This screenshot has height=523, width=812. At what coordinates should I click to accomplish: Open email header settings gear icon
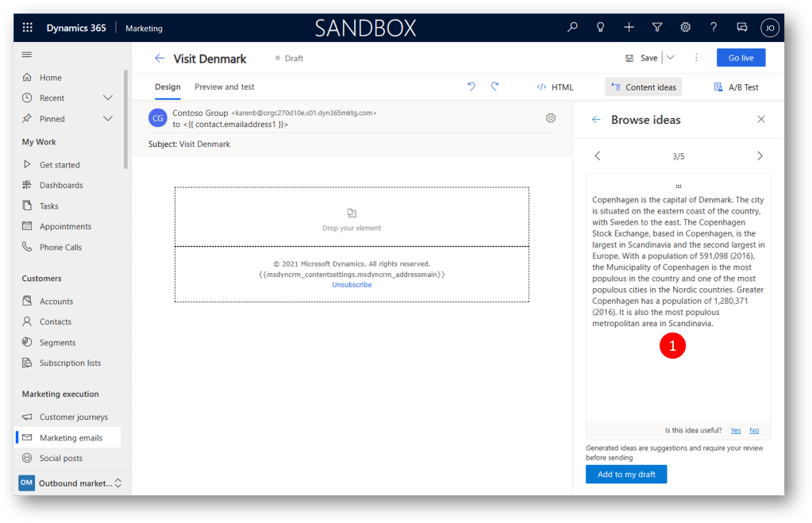(x=551, y=118)
